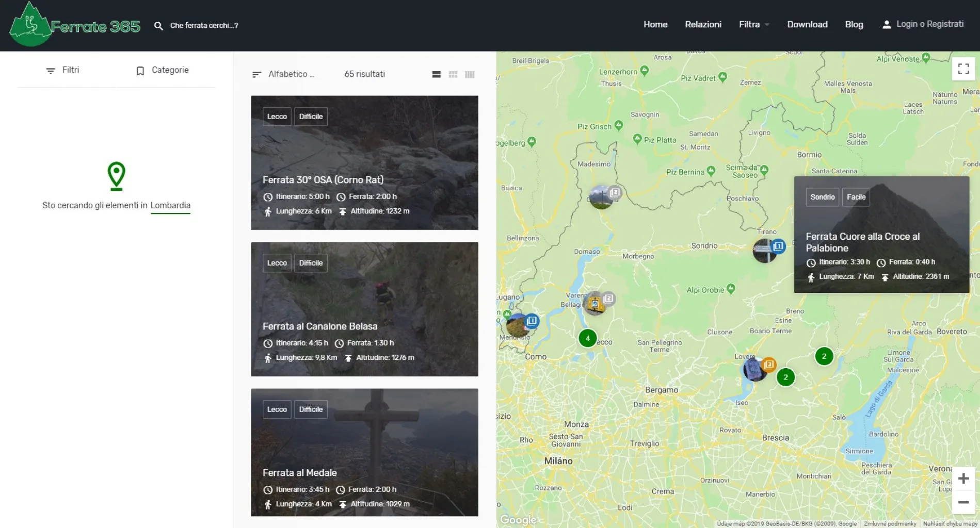The width and height of the screenshot is (980, 528).
Task: Open the Filtri tab
Action: [63, 70]
